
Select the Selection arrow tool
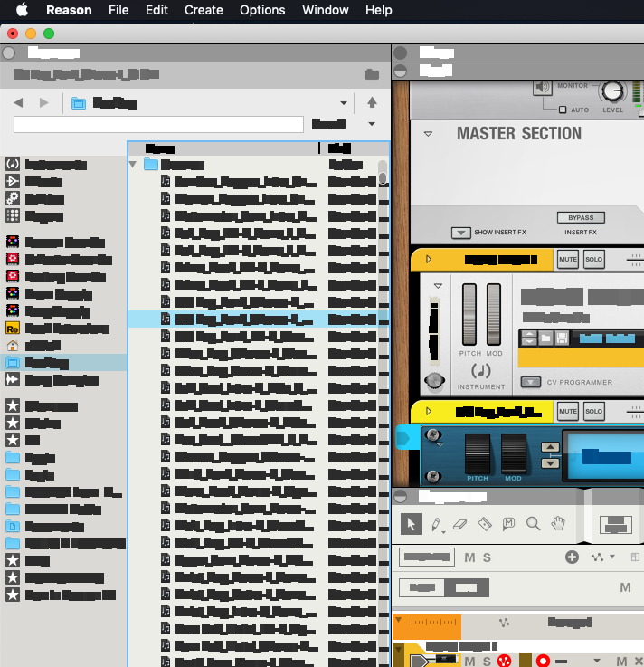point(411,524)
